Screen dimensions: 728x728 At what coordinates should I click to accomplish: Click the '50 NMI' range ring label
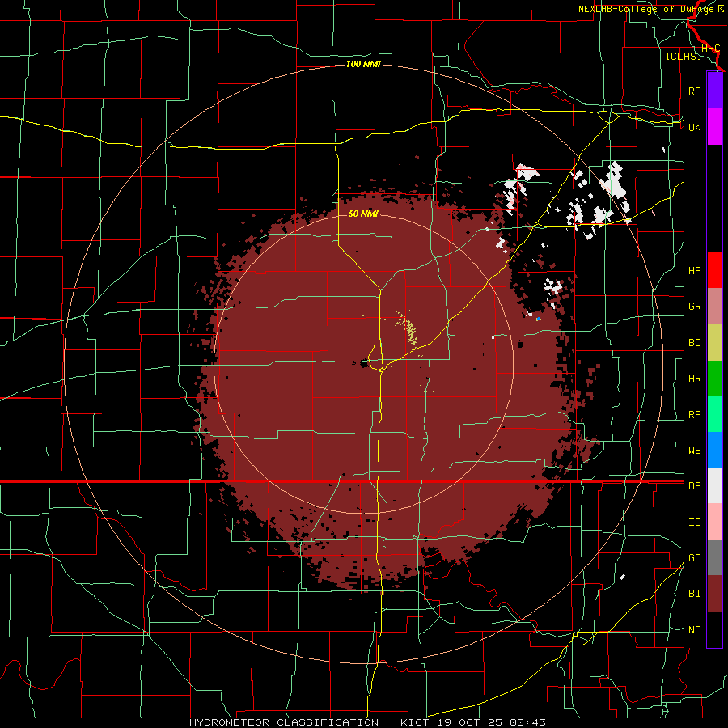(x=363, y=214)
